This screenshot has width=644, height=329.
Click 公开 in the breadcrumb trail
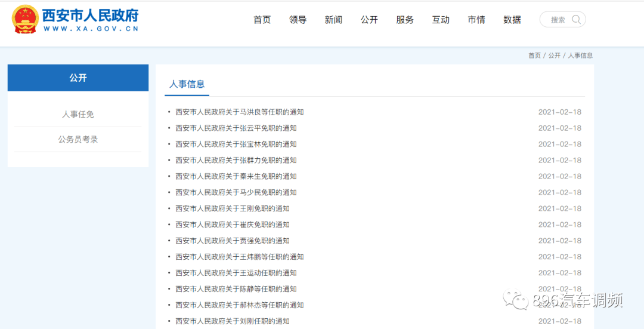click(555, 56)
